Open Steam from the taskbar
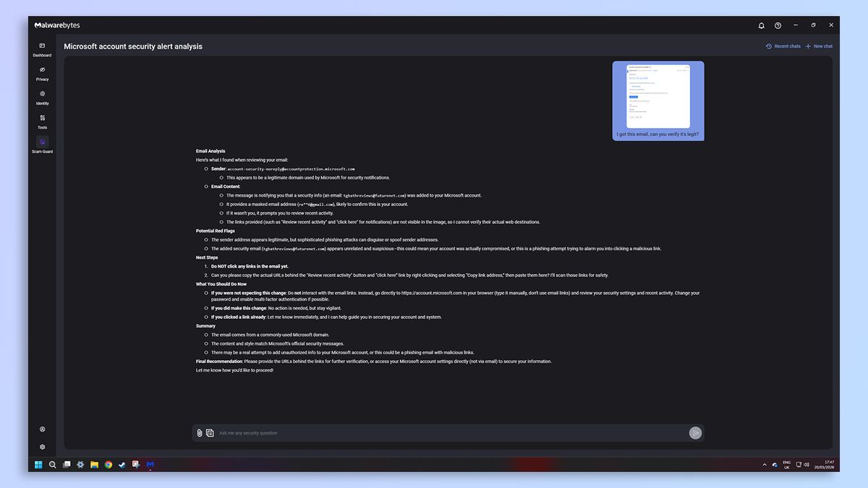868x488 pixels. (x=122, y=464)
